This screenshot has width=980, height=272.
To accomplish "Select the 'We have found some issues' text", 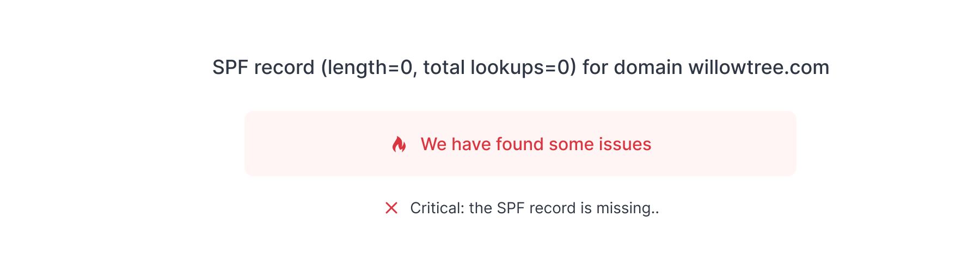I will (x=536, y=144).
